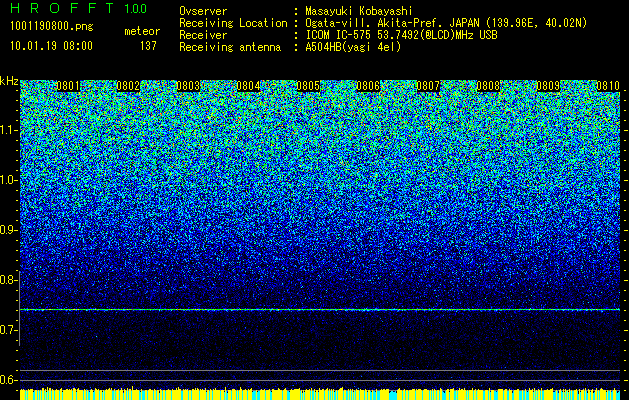Click the Receiving antenna label

click(x=230, y=47)
